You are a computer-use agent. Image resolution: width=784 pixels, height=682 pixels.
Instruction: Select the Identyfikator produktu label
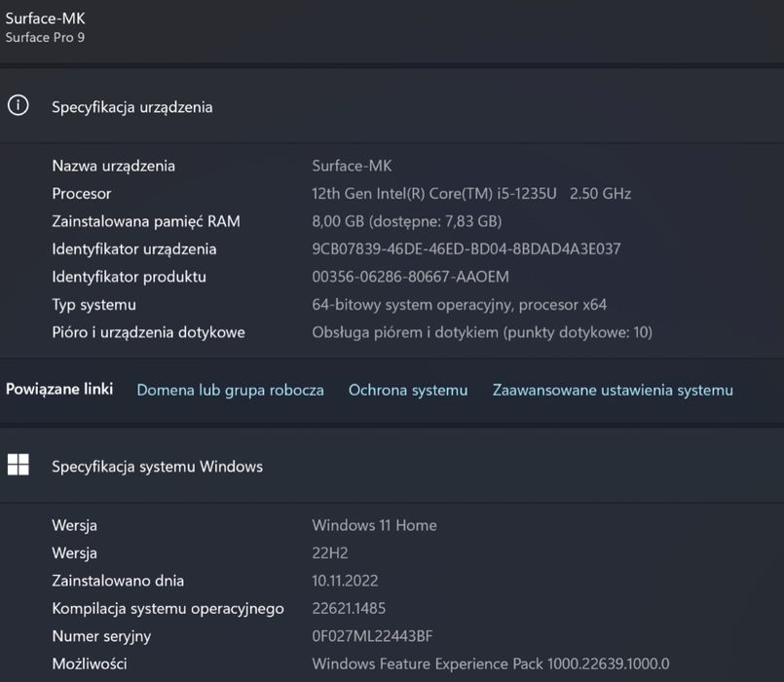[x=129, y=277]
